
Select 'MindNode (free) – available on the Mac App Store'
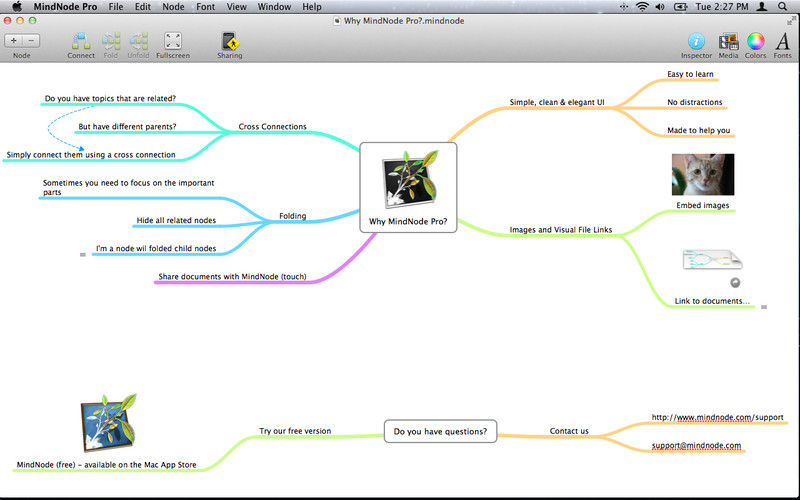[x=107, y=465]
